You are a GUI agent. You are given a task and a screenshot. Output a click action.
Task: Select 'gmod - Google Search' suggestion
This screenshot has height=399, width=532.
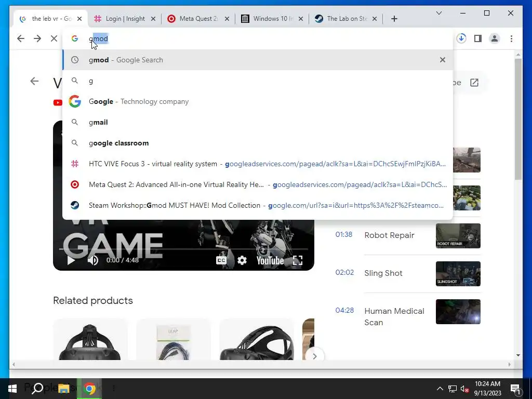coord(258,60)
